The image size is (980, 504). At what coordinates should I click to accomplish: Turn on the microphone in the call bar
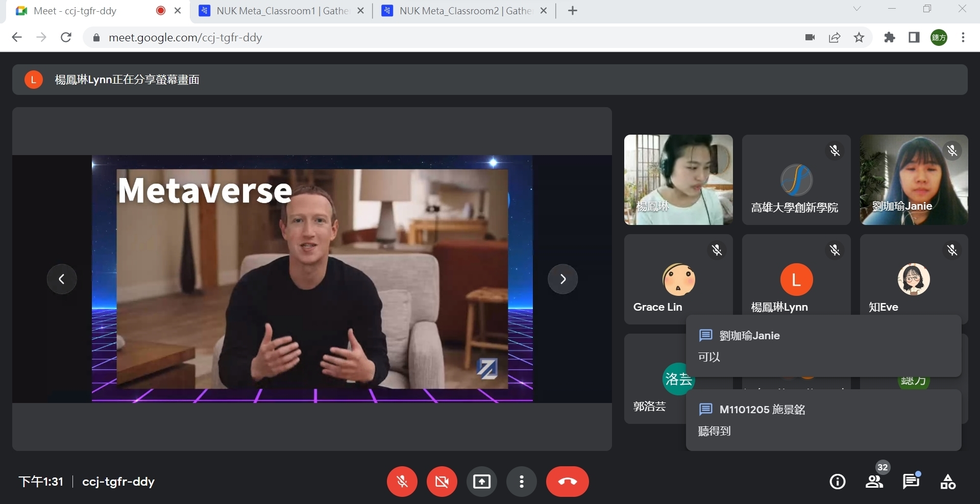tap(402, 482)
